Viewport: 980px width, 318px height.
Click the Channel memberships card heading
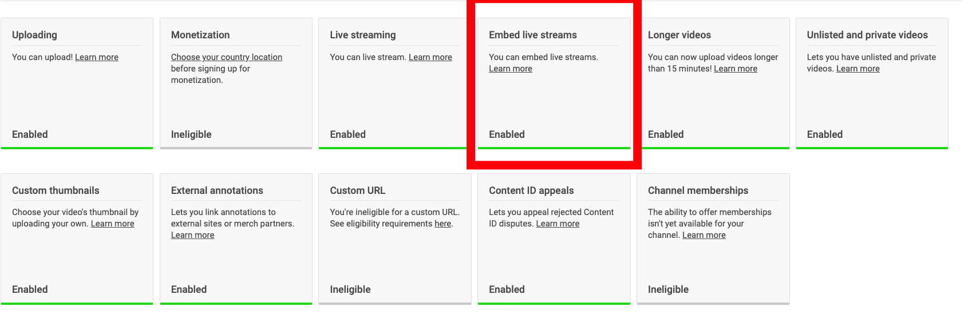click(698, 190)
